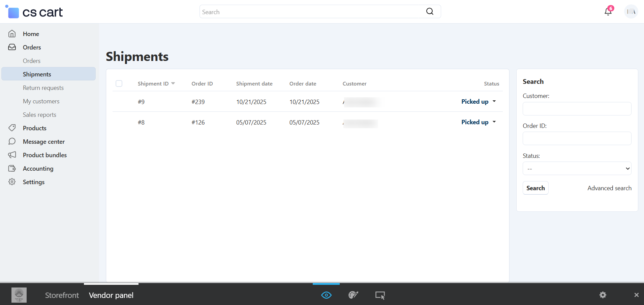The image size is (644, 305).
Task: Click the on-site editing cursor icon
Action: point(380,295)
